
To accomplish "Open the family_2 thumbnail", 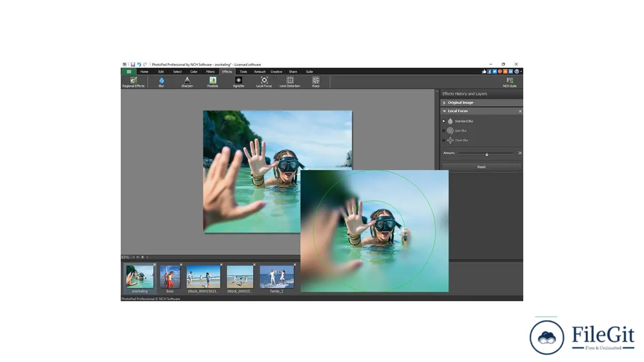I will pyautogui.click(x=277, y=277).
